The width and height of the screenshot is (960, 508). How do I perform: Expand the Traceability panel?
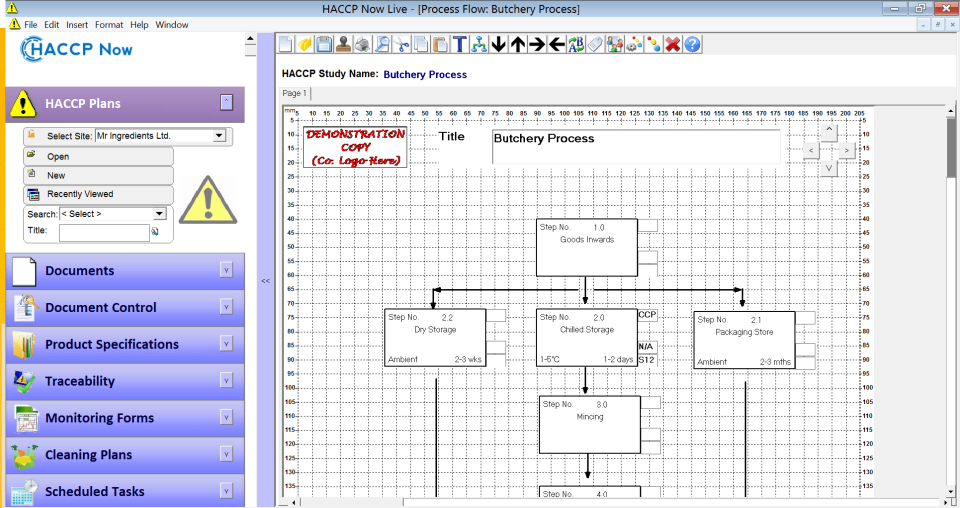[227, 380]
